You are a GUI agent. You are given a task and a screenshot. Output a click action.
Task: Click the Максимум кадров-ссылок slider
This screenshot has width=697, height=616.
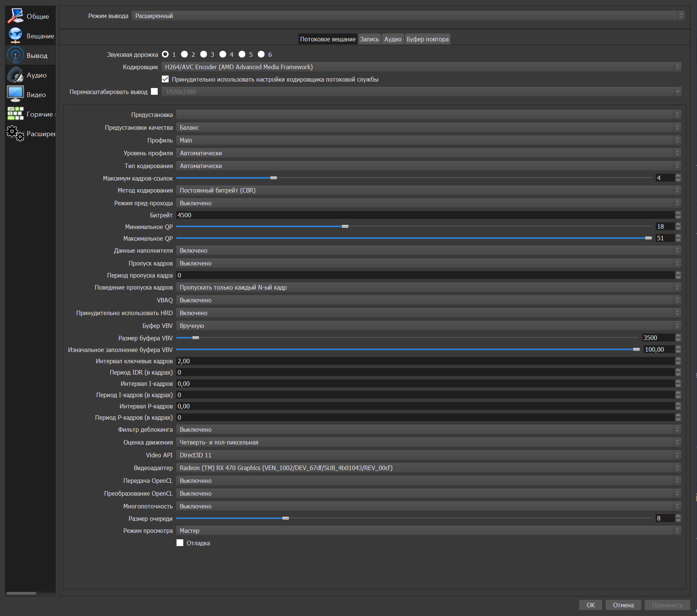[414, 178]
